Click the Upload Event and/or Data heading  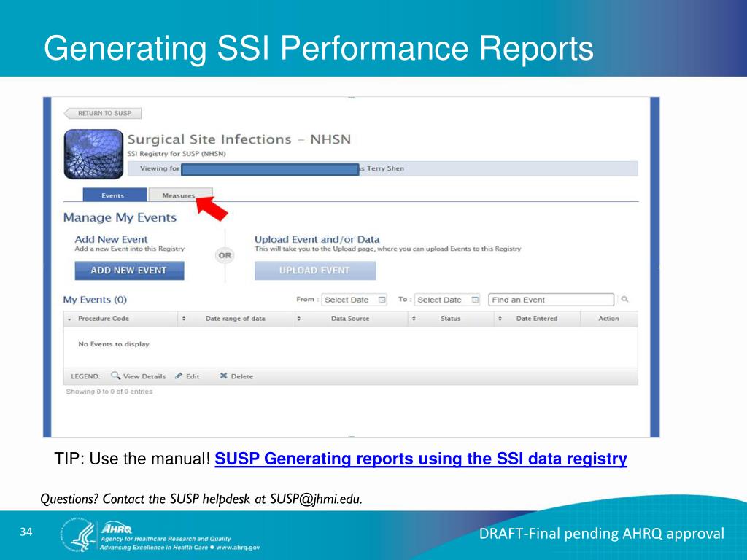(317, 239)
